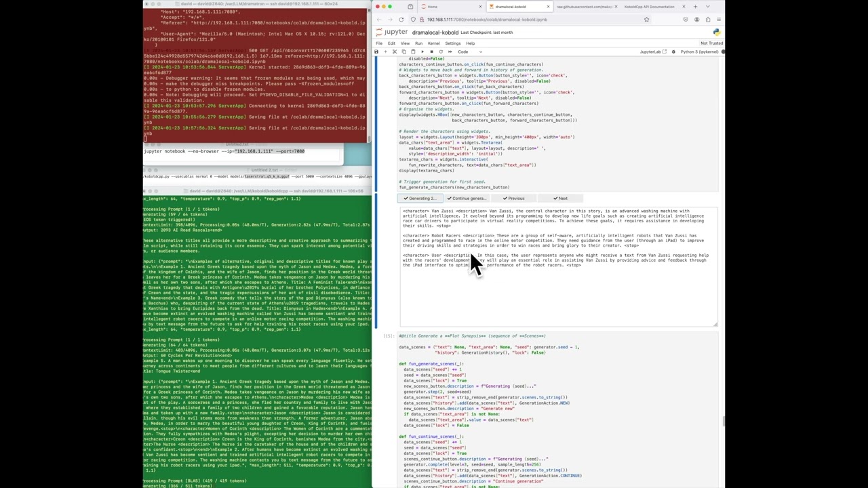The image size is (868, 488).
Task: Save the notebook with the disk icon
Action: 376,52
